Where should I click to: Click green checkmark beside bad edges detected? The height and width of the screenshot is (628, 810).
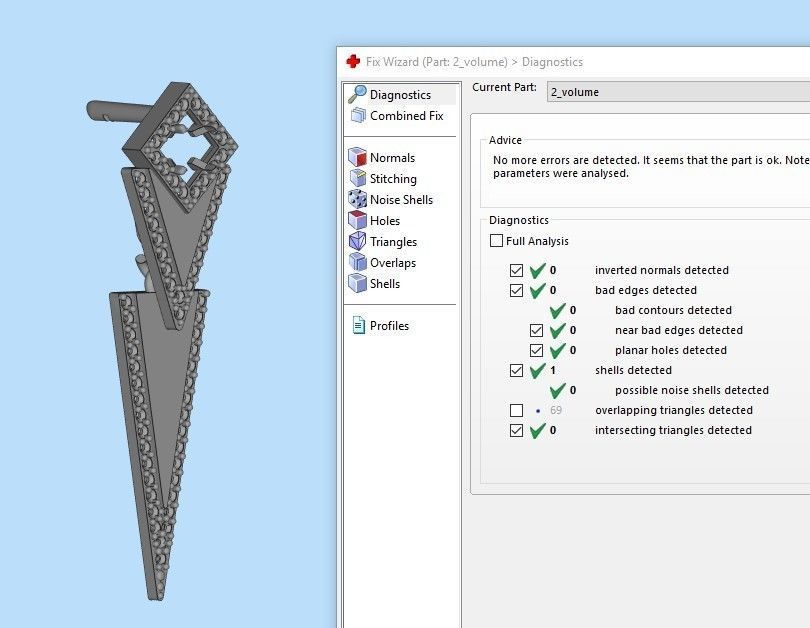[x=538, y=290]
